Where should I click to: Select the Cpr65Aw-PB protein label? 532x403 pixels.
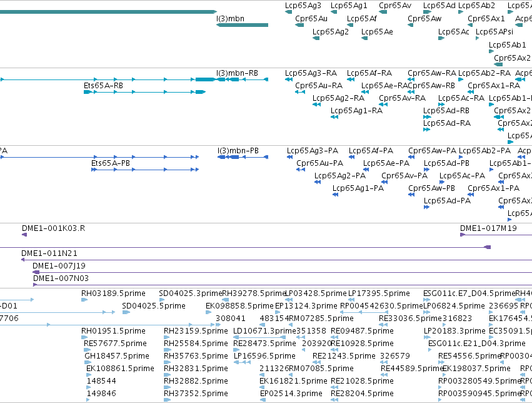point(431,188)
